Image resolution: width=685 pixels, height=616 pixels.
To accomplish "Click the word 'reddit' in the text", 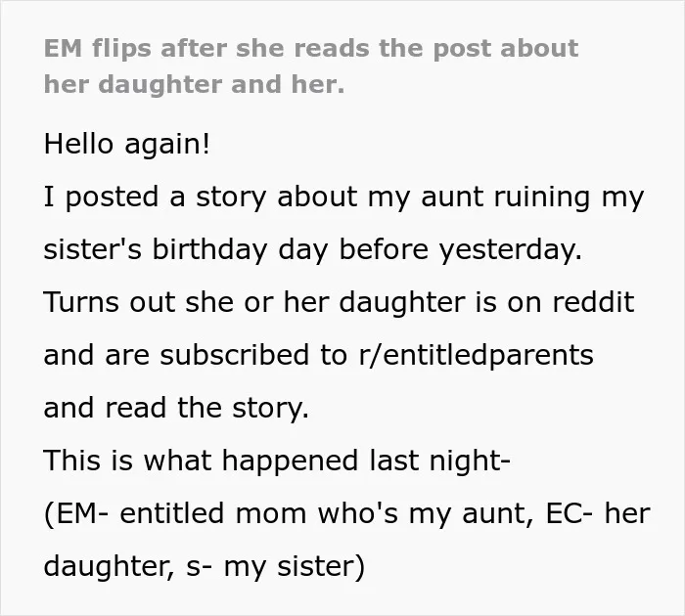I will click(x=593, y=302).
